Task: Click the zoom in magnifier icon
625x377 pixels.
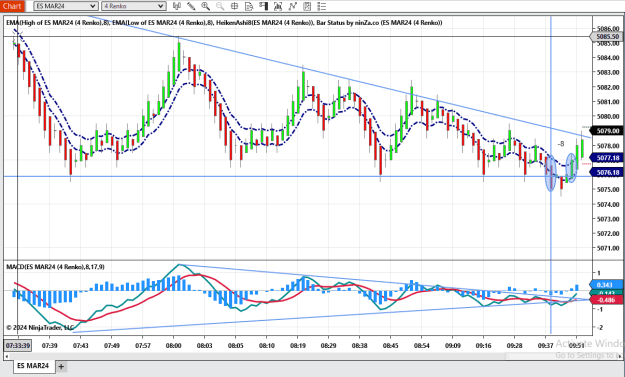Action: pos(206,6)
